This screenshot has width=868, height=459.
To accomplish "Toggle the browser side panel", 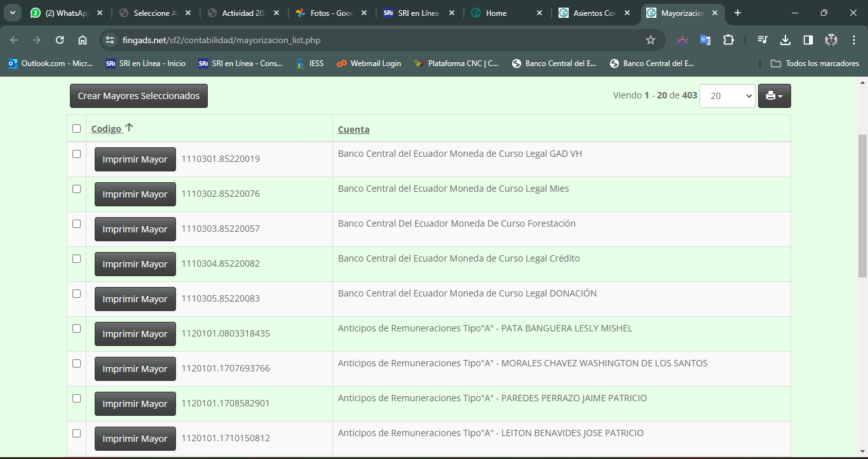I will 808,40.
